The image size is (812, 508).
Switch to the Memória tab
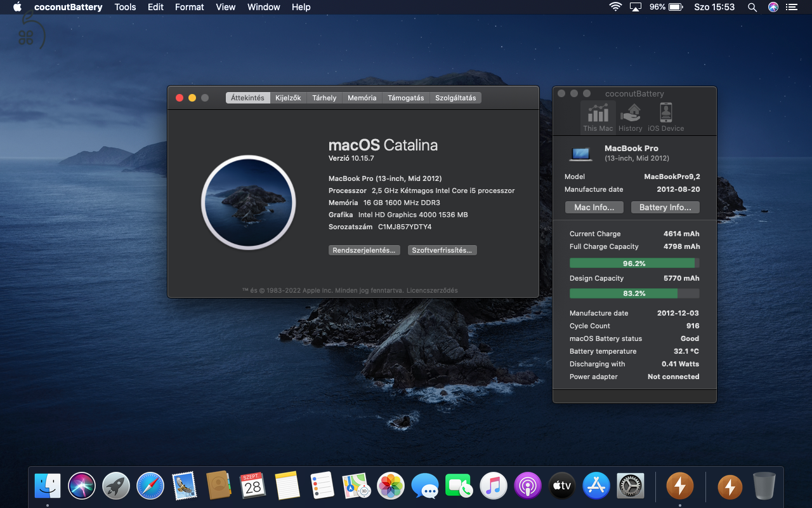click(362, 98)
